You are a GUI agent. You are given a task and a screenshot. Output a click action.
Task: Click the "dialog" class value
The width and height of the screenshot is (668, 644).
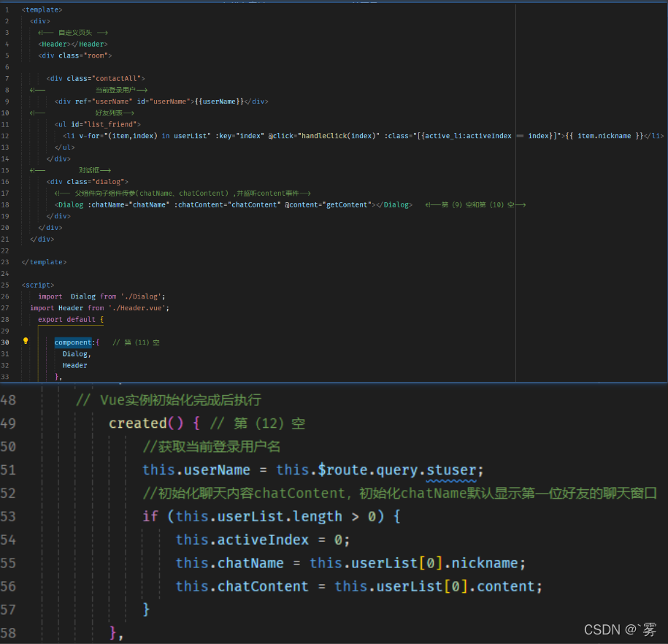108,182
